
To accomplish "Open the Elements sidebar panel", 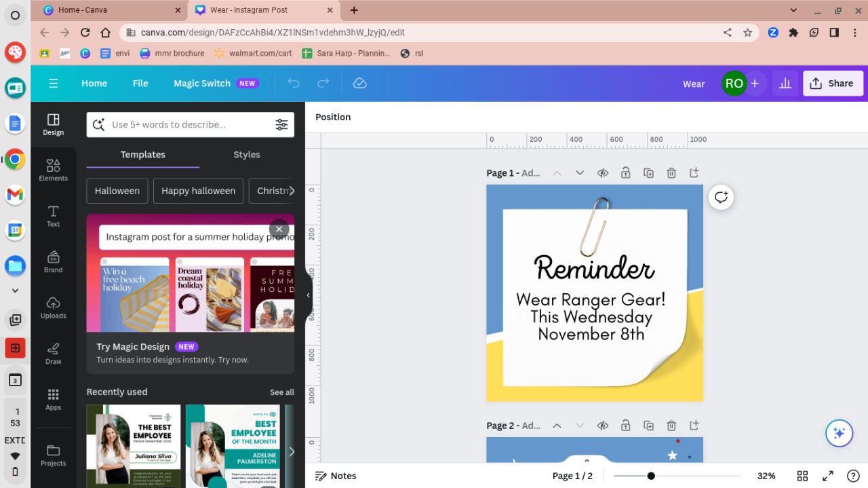I will 54,170.
